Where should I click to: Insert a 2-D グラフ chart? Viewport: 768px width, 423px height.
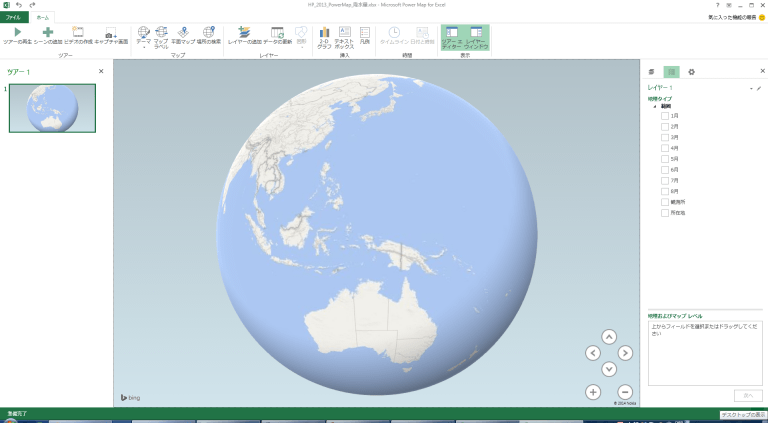pyautogui.click(x=324, y=34)
